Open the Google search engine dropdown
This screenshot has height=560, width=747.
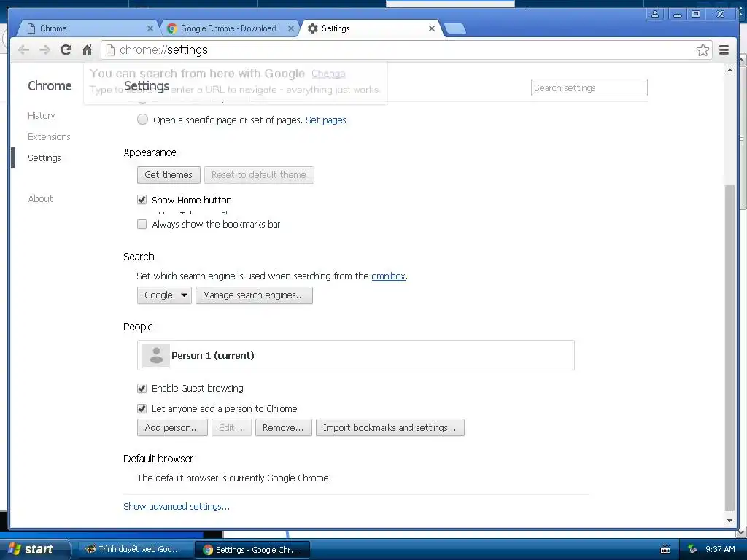coord(164,295)
